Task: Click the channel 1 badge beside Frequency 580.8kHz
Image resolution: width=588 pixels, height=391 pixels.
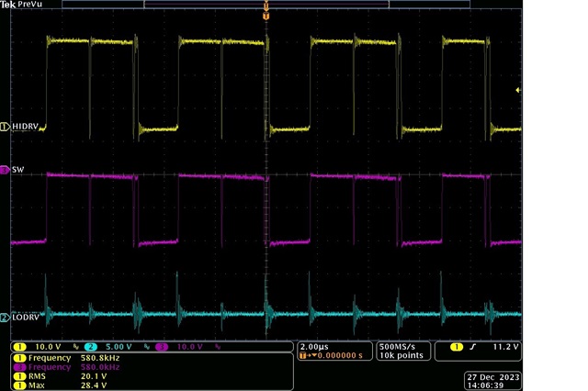Action: [x=19, y=358]
